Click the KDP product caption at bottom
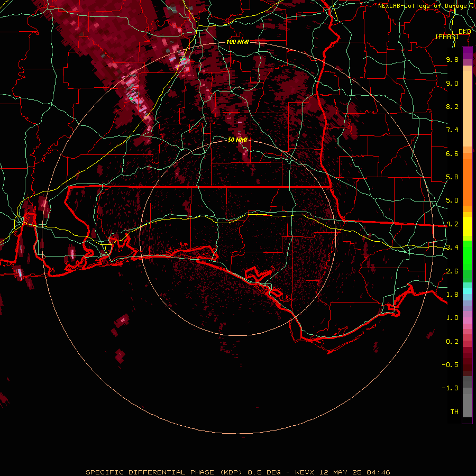 [x=237, y=472]
